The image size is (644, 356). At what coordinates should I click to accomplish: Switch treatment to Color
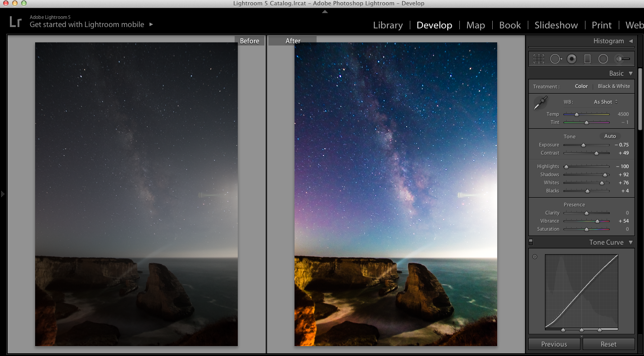coord(581,86)
